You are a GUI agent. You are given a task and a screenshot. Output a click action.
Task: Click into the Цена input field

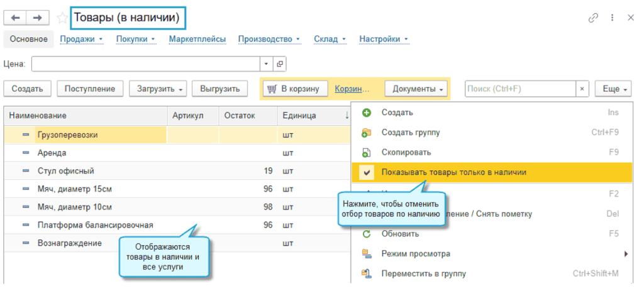tap(146, 64)
